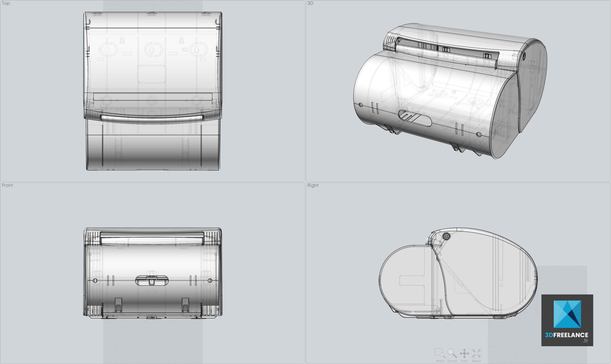This screenshot has width=611, height=364.
Task: Select the 3D viewport label
Action: tap(310, 3)
